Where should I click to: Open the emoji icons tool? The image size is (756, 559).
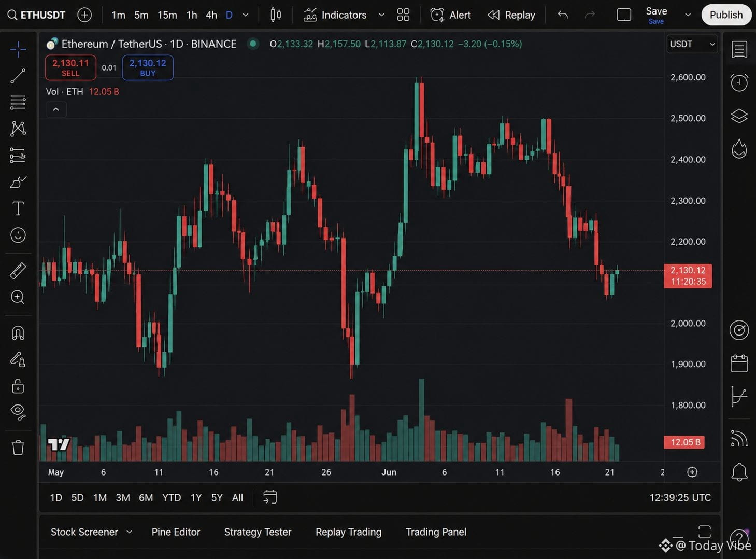(x=18, y=235)
